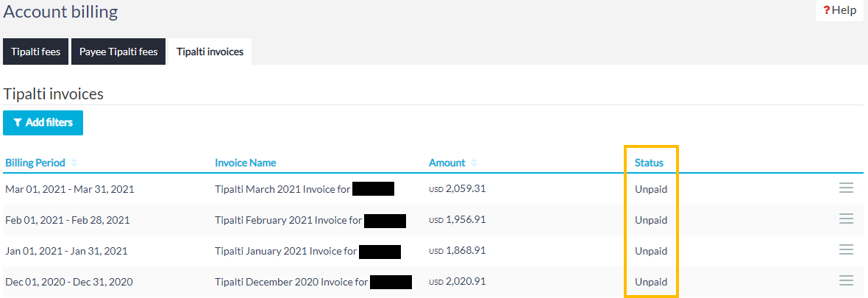Open the Help button

pos(839,10)
